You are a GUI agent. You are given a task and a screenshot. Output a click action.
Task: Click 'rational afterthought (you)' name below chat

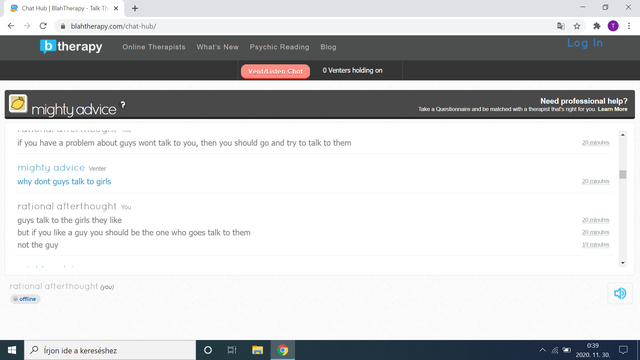(x=62, y=287)
